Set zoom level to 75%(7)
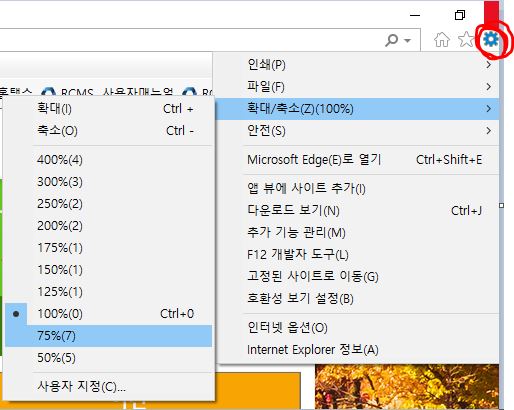514x410 pixels. [109, 336]
